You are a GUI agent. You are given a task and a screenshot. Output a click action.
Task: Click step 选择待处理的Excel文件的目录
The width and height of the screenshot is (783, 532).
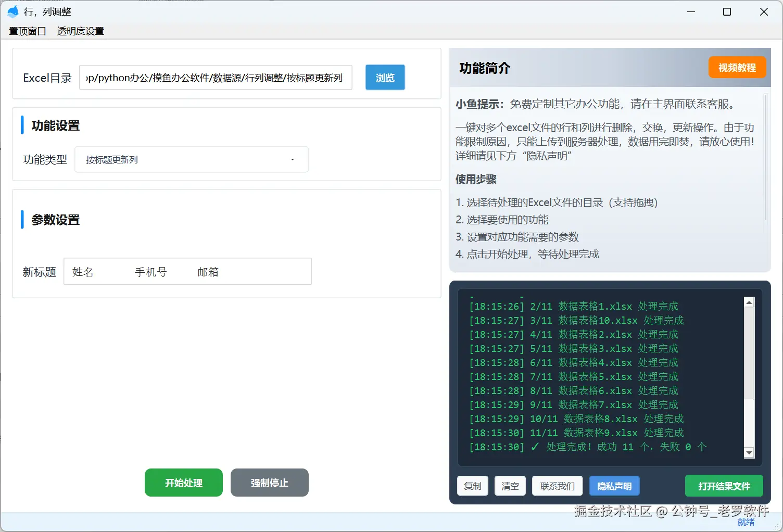[x=557, y=202]
